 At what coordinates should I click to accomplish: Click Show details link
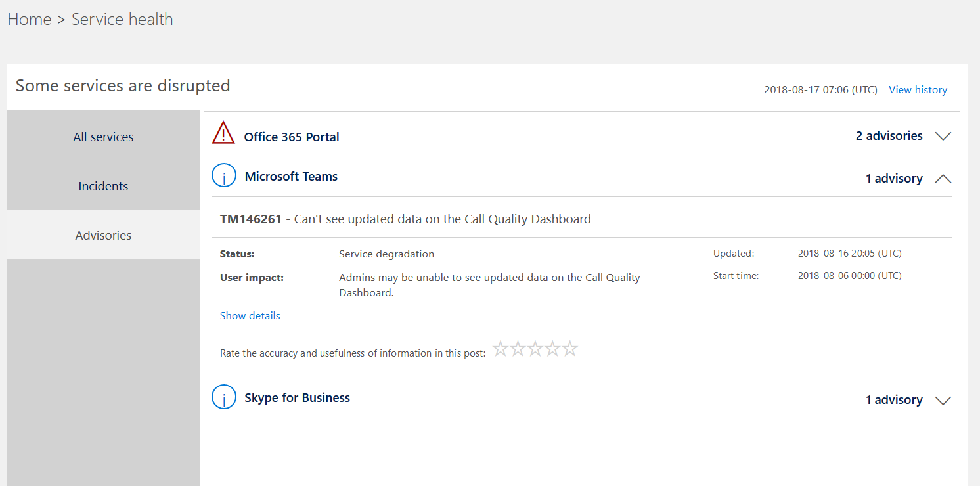(x=250, y=315)
